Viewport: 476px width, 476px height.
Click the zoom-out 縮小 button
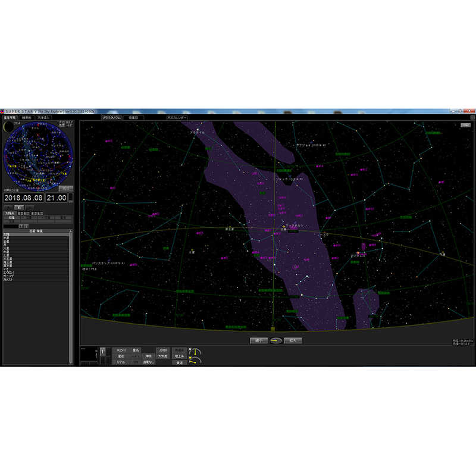click(x=259, y=341)
